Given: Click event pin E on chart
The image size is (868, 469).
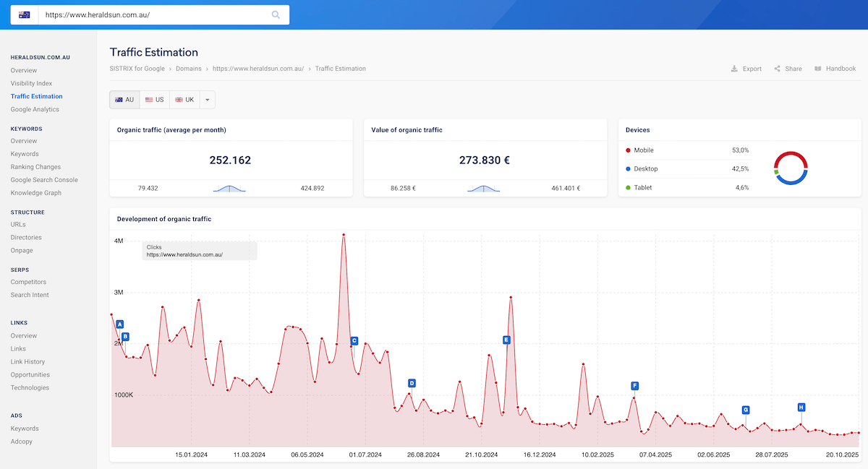Looking at the screenshot, I should pyautogui.click(x=506, y=340).
